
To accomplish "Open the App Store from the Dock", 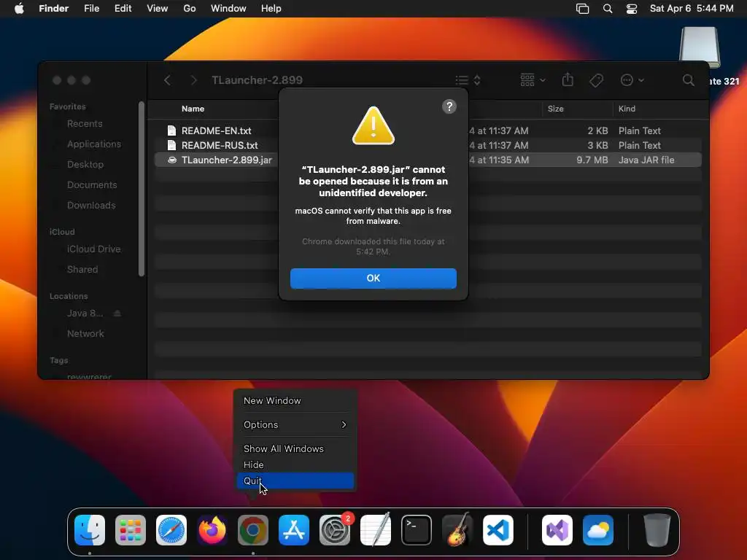I will click(x=294, y=530).
